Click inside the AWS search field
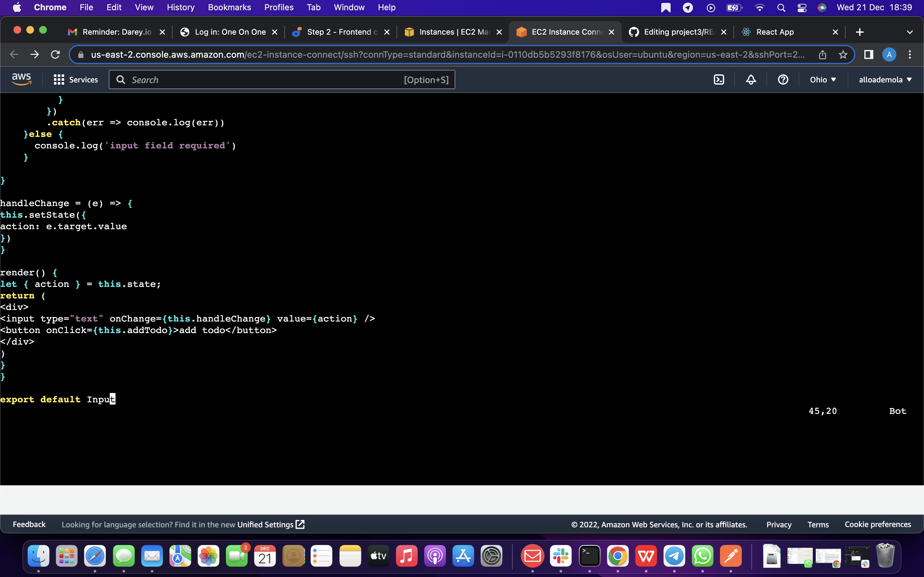Image resolution: width=924 pixels, height=577 pixels. coord(267,79)
